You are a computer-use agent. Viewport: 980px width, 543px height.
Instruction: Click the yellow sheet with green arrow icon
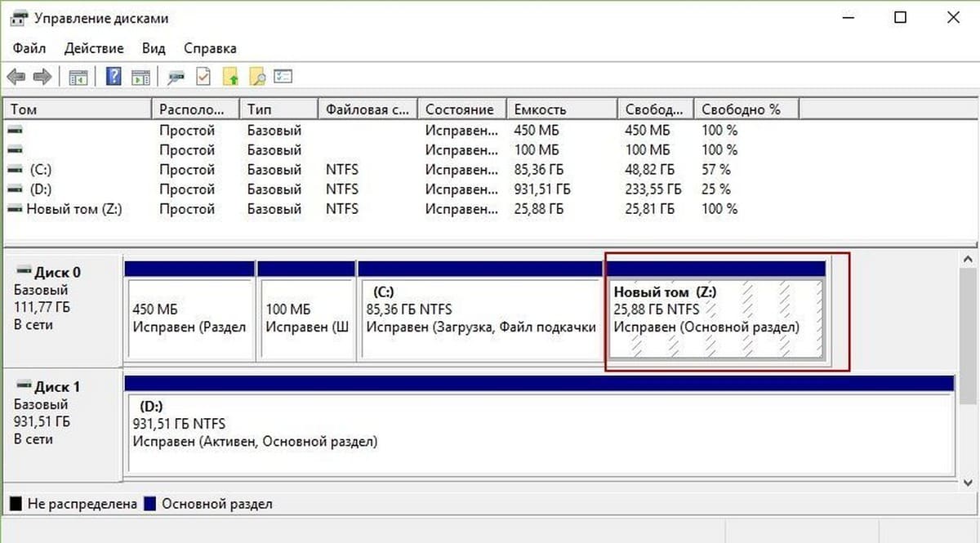[x=231, y=77]
